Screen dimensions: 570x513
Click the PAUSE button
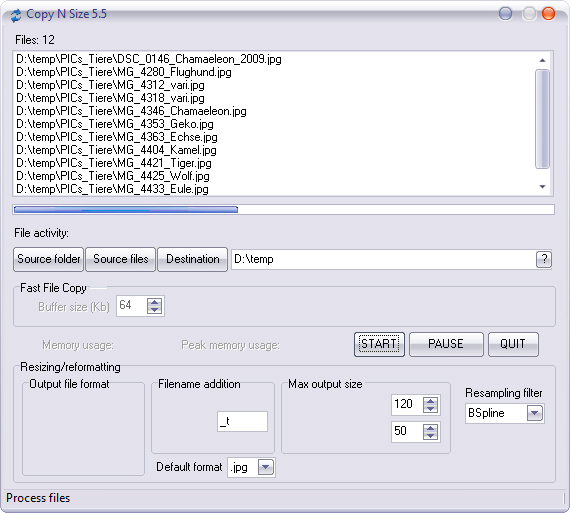(446, 344)
